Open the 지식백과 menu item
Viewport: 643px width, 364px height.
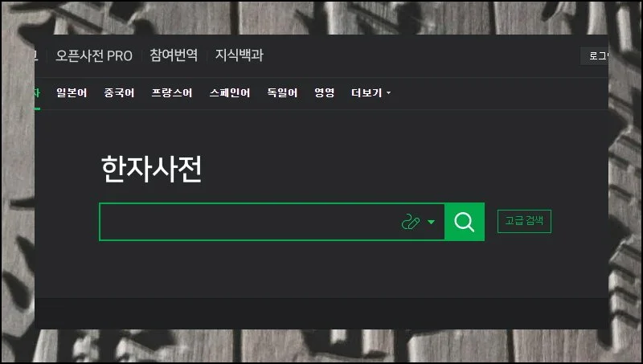point(239,55)
